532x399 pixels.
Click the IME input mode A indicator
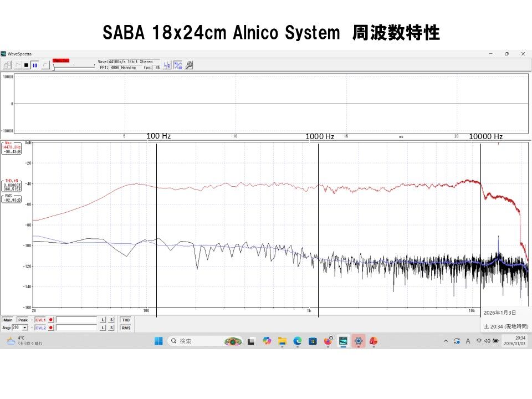click(x=468, y=341)
